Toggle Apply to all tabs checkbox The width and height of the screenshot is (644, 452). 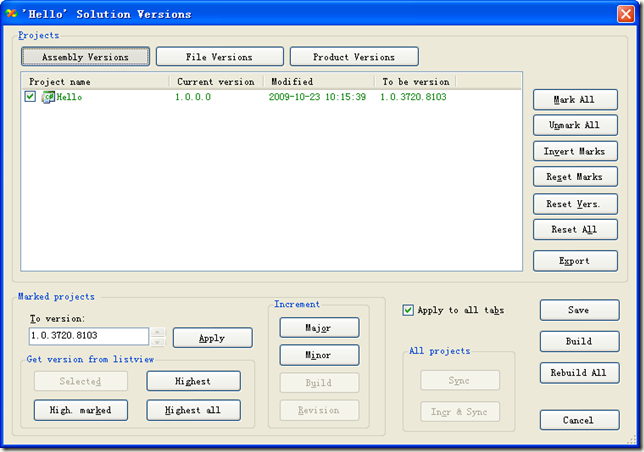click(407, 310)
